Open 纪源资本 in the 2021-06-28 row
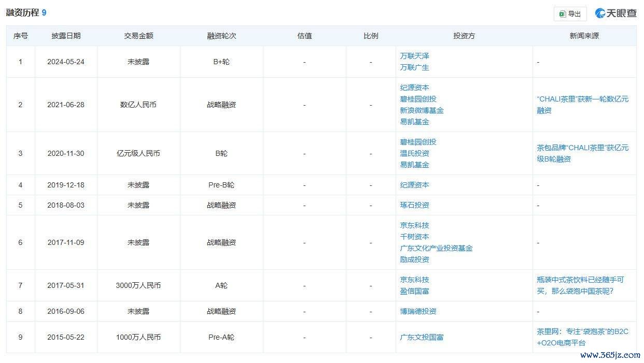This screenshot has width=644, height=363. [414, 88]
